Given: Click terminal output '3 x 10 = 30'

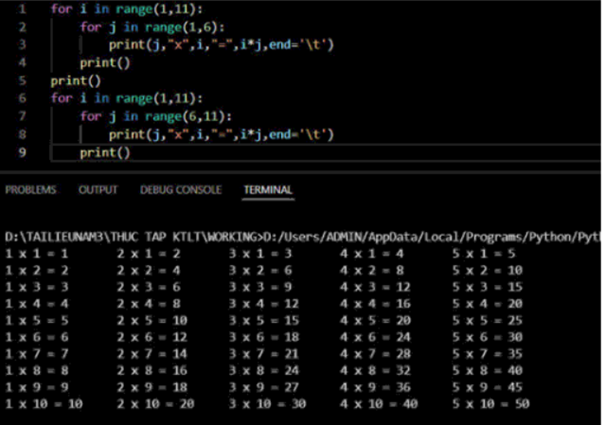Looking at the screenshot, I should (267, 404).
